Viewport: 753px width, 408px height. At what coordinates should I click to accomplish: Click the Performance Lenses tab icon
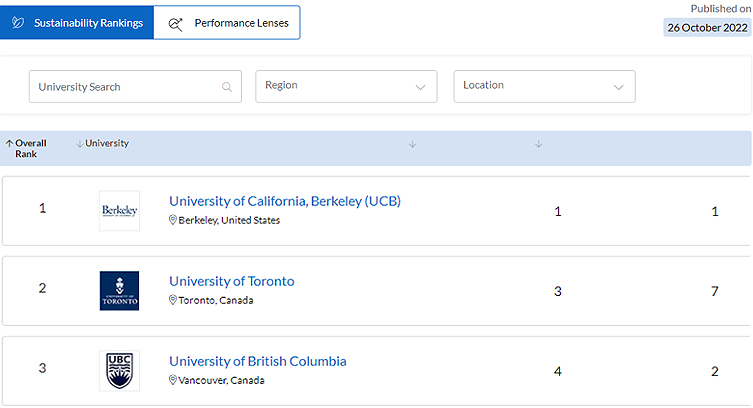[176, 23]
